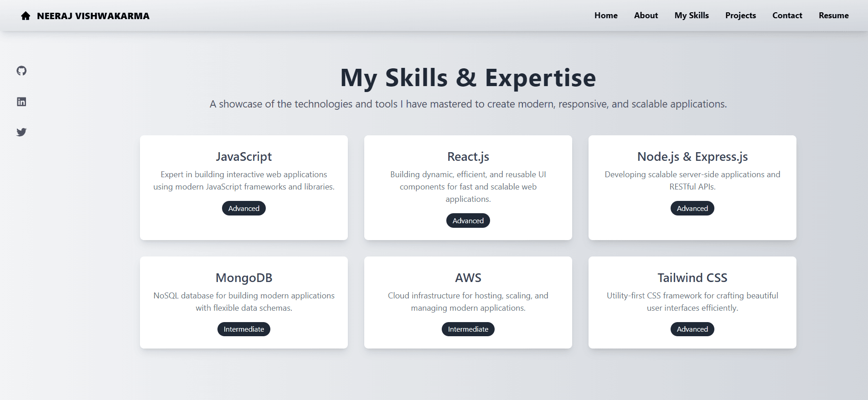Screen dimensions: 868x400
Task: Select the MongoDB card heading
Action: point(244,278)
